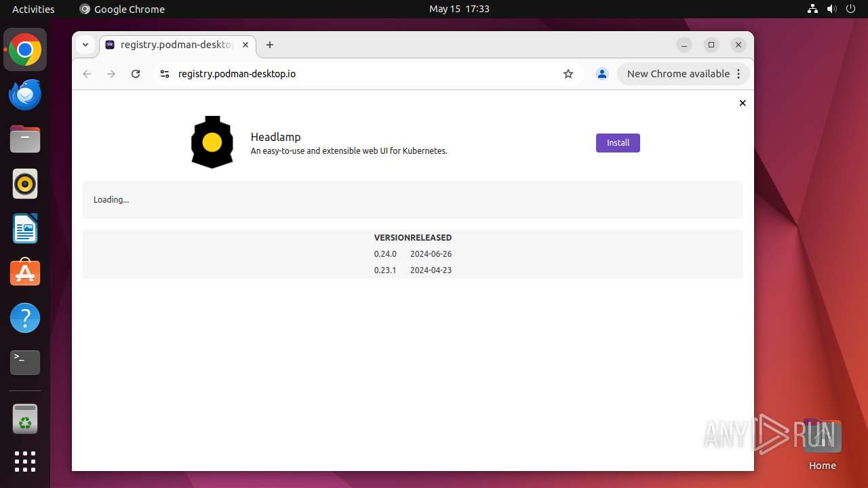
Task: Click the Headlamp logo image
Action: (212, 142)
